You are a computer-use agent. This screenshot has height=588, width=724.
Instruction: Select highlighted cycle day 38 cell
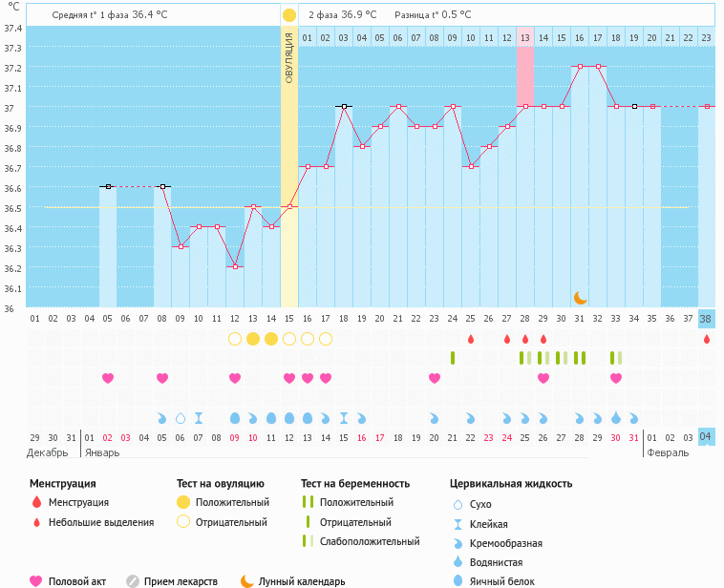(x=706, y=319)
